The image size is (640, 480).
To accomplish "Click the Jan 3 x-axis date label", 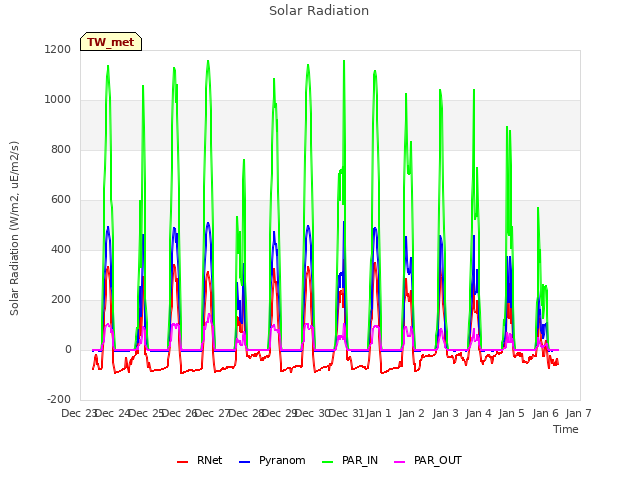I will coord(445,413).
